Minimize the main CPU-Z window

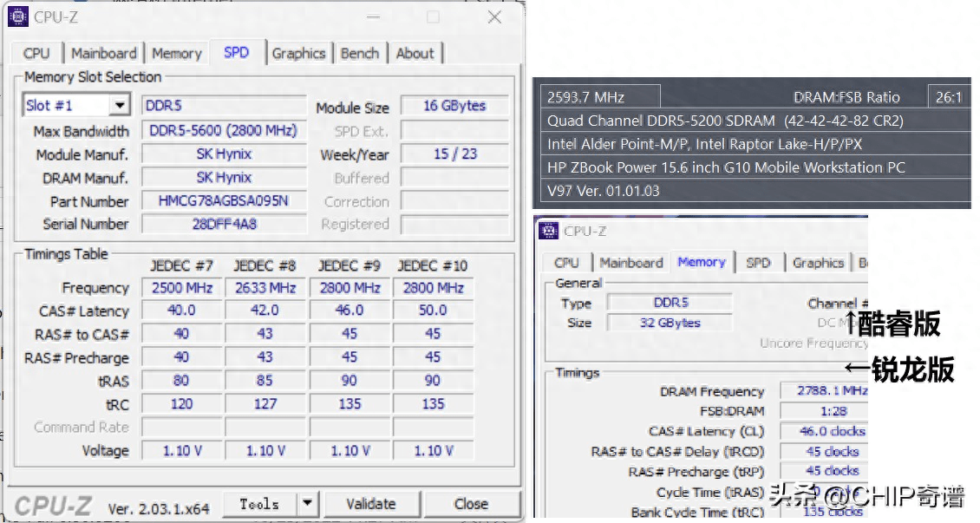click(373, 16)
